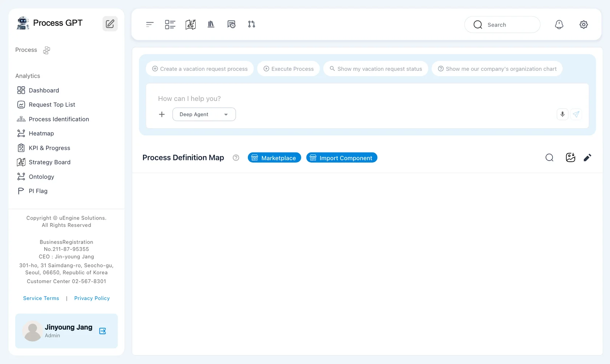Viewport: 610px width, 364px height.
Task: Start a new chat with the edit icon
Action: click(110, 24)
